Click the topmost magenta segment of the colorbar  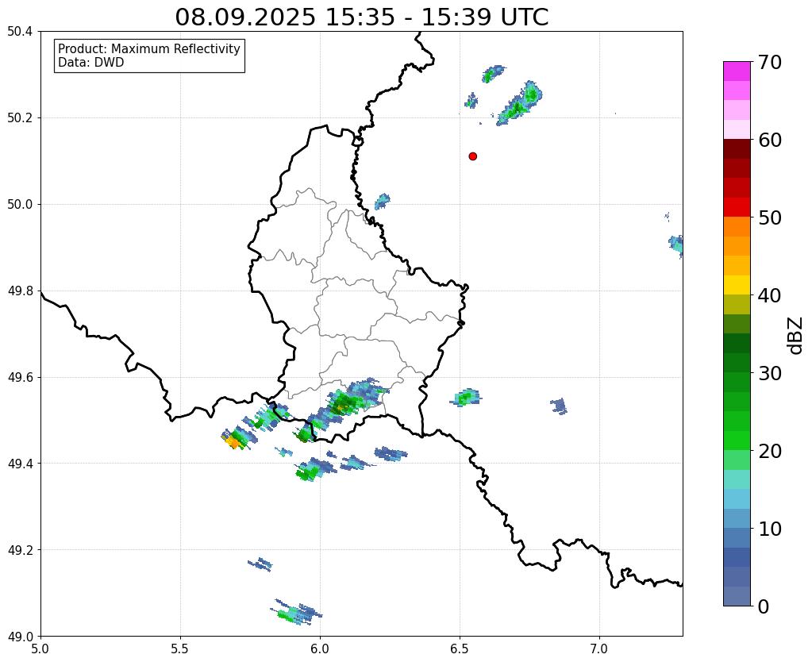pos(737,71)
